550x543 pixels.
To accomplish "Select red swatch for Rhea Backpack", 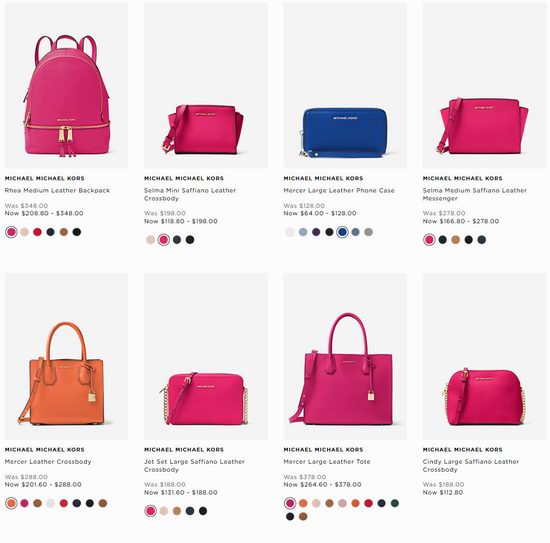I will [38, 232].
